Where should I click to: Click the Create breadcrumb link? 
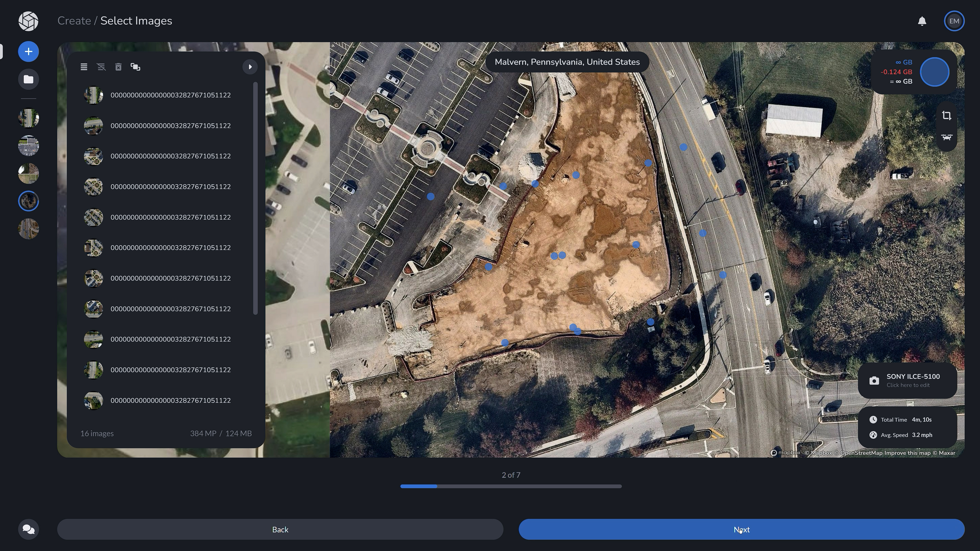point(74,21)
